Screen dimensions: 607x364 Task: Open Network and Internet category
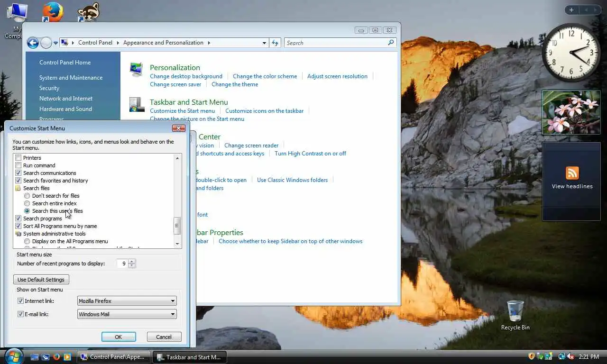pos(66,99)
